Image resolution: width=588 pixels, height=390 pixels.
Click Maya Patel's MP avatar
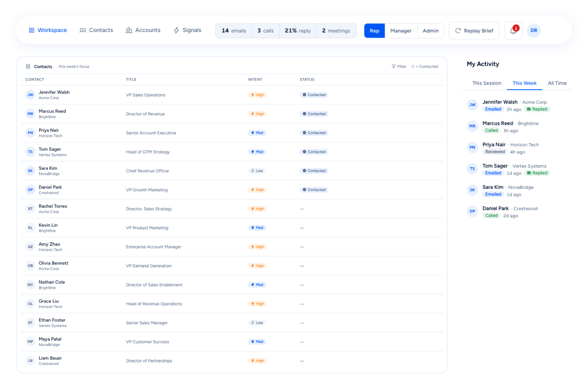click(31, 341)
